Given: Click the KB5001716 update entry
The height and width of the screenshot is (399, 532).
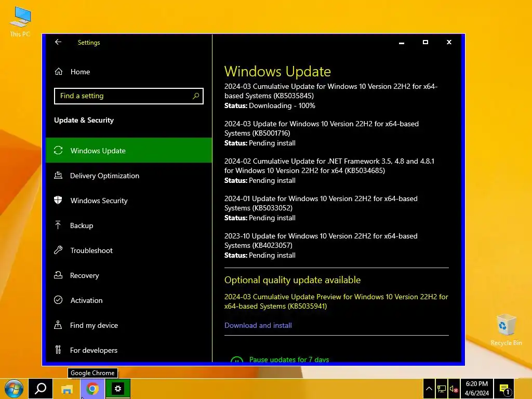Looking at the screenshot, I should click(321, 128).
